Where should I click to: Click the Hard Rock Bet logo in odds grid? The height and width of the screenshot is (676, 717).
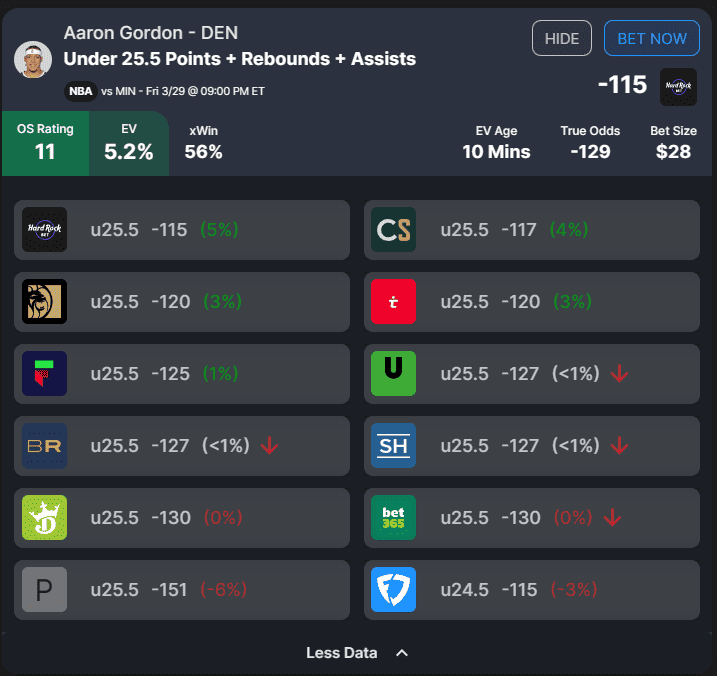coord(44,229)
